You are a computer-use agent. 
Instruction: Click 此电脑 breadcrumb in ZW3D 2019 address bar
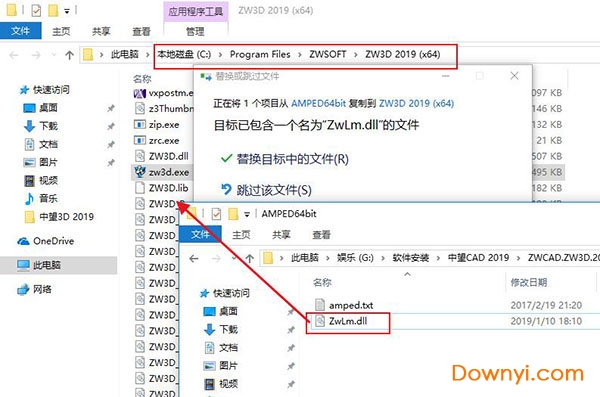click(125, 54)
